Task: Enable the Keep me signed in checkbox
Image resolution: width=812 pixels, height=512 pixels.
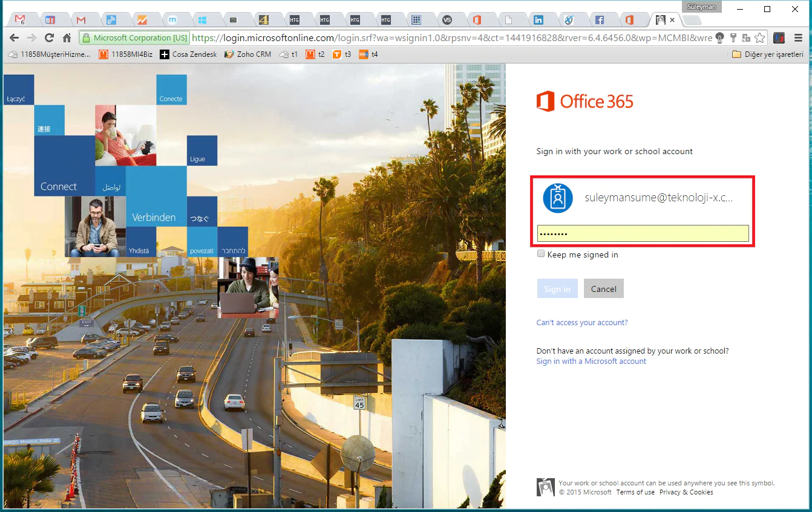Action: pyautogui.click(x=540, y=253)
